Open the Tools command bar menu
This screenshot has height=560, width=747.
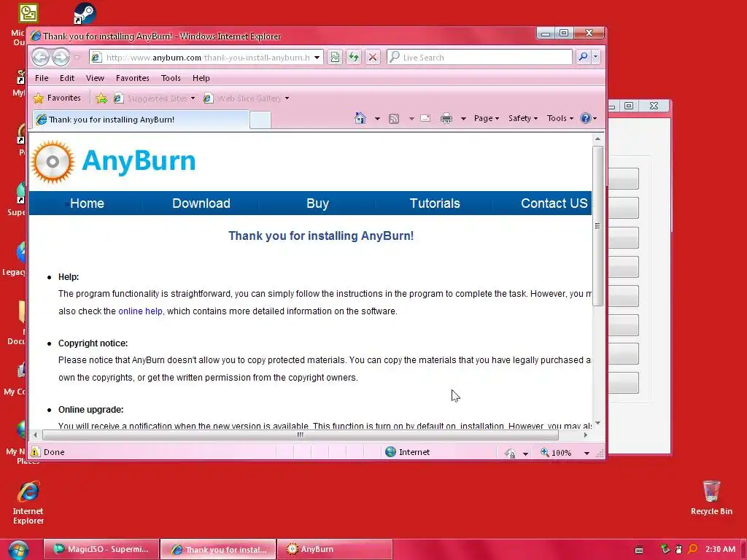point(560,119)
